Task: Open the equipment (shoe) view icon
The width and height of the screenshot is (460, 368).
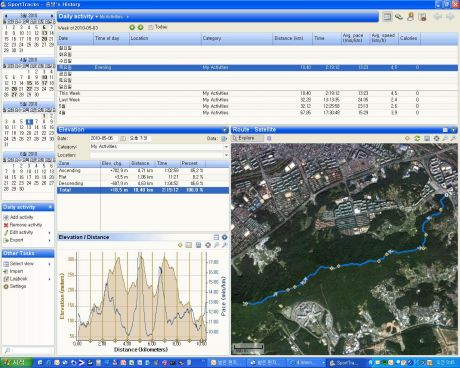Action: point(399,17)
